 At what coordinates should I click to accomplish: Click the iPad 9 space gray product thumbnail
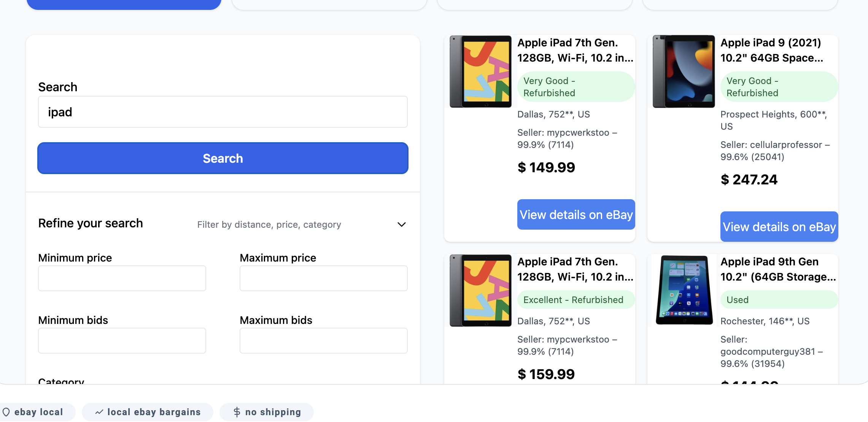coord(684,71)
